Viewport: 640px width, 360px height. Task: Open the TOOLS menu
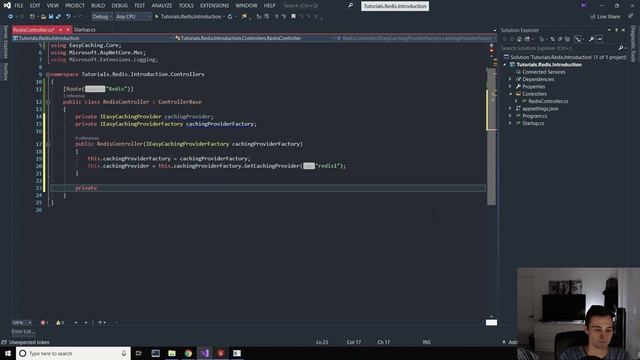pos(186,6)
